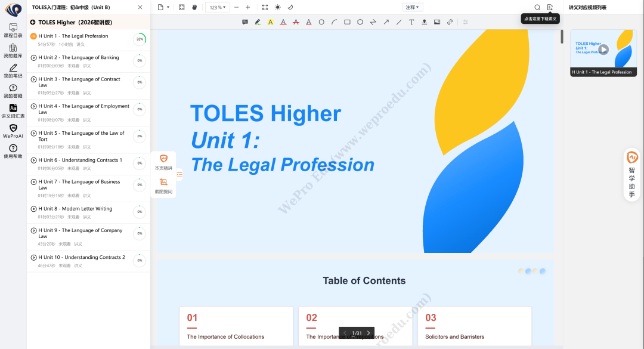Click the document vertical scrollbar

562,37
